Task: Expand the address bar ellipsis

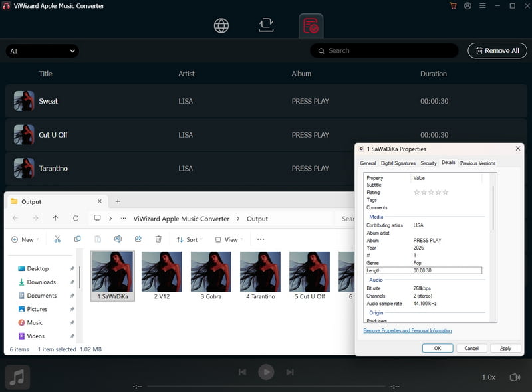Action: click(124, 219)
